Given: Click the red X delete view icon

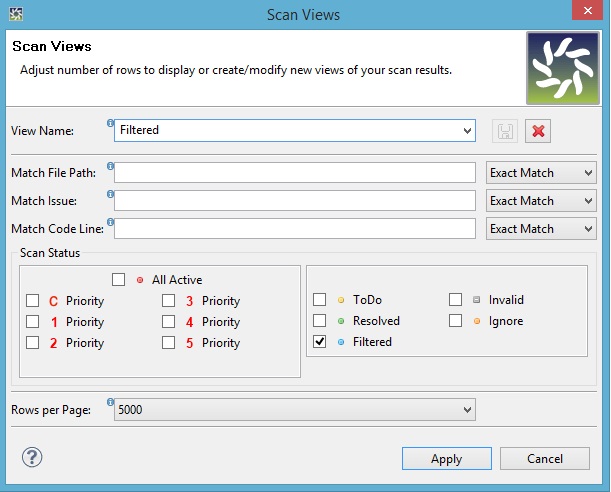Looking at the screenshot, I should [x=539, y=131].
